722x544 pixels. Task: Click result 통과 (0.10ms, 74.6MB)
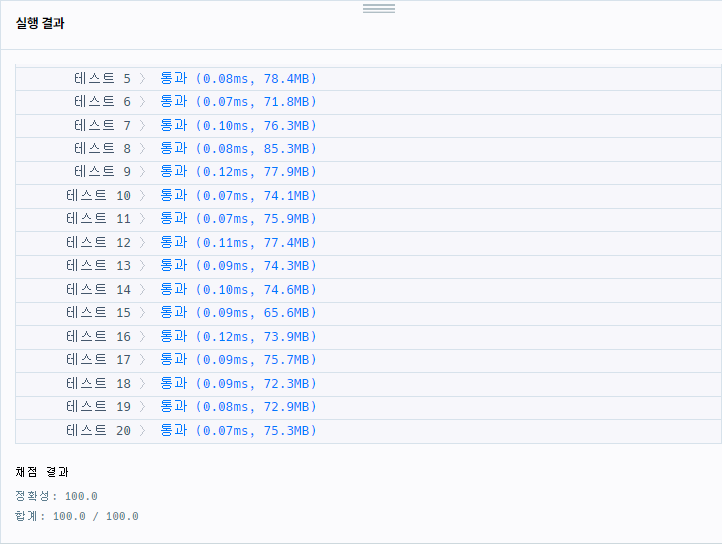tap(239, 290)
